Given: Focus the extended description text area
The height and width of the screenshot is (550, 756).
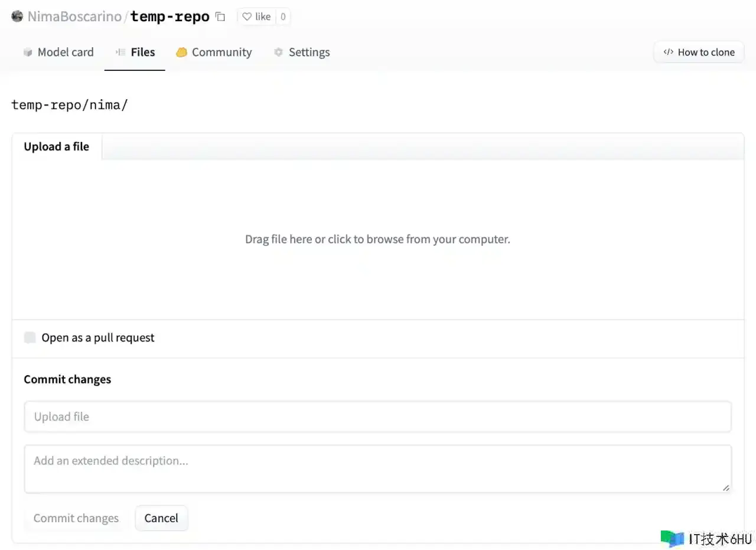Looking at the screenshot, I should [x=377, y=468].
